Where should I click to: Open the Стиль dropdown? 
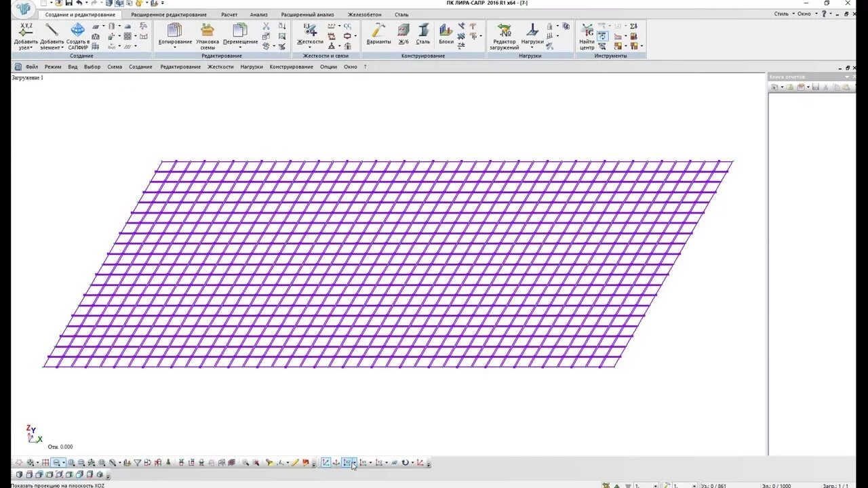pos(783,14)
